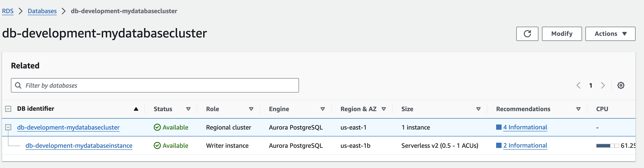
Task: Click the Related section heading
Action: coord(25,66)
